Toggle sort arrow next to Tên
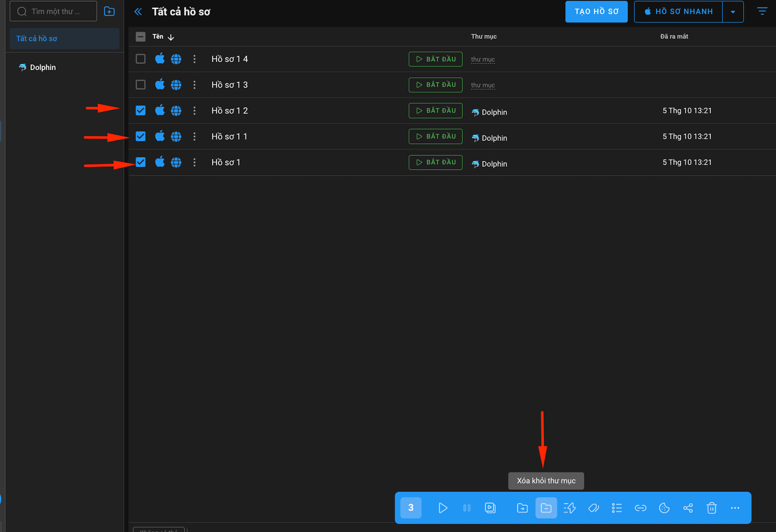776x532 pixels. click(171, 37)
